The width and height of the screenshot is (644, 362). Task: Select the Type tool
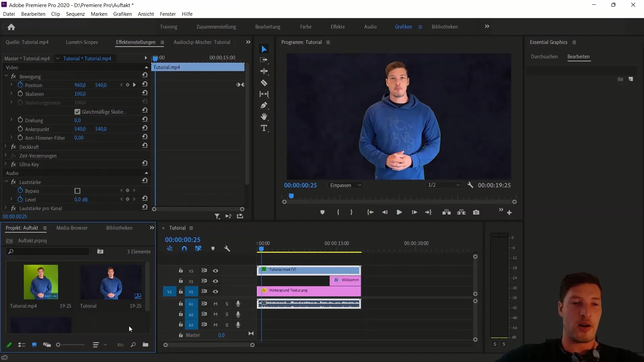[264, 128]
